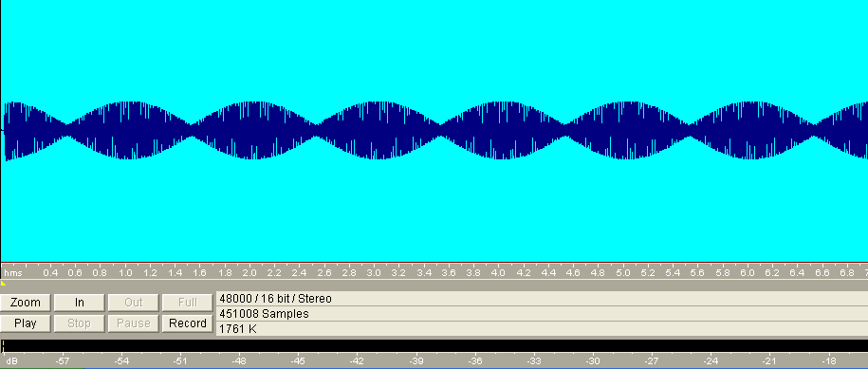Click the 'hms' time format label
This screenshot has height=369, width=868.
tap(12, 273)
